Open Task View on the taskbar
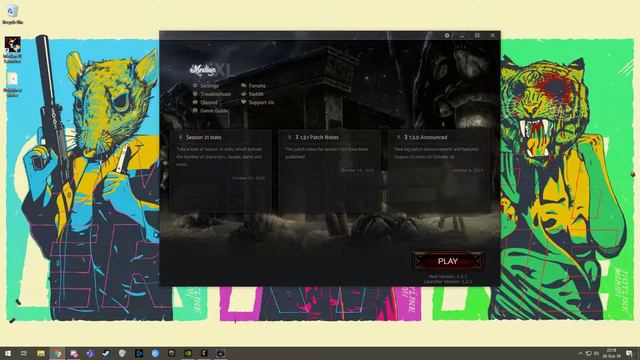This screenshot has height=360, width=640. point(24,353)
